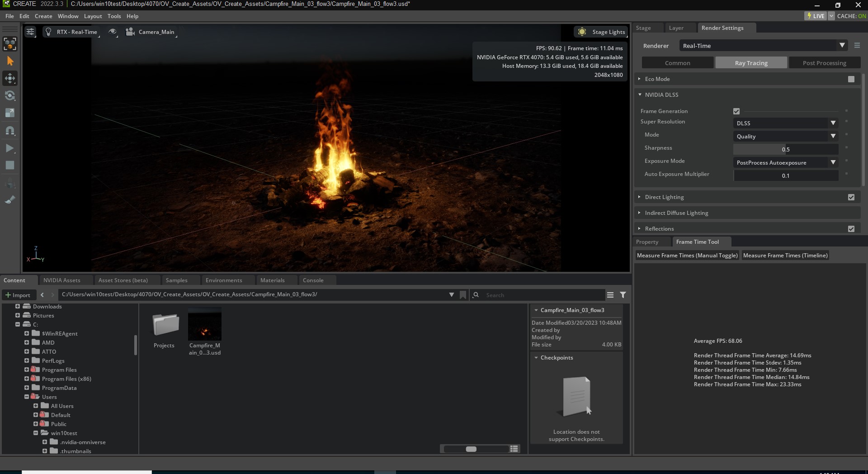868x474 pixels.
Task: Collapse the Users tree folder
Action: click(x=27, y=397)
